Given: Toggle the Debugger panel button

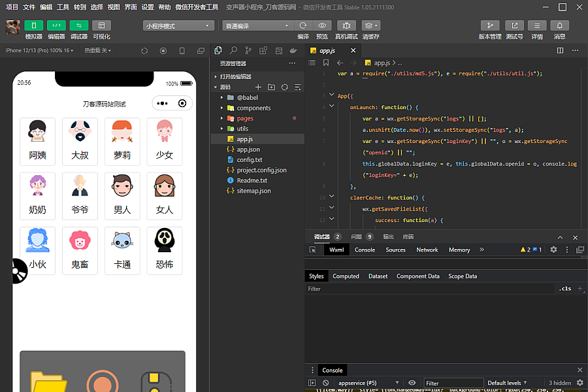Looking at the screenshot, I should tap(79, 25).
